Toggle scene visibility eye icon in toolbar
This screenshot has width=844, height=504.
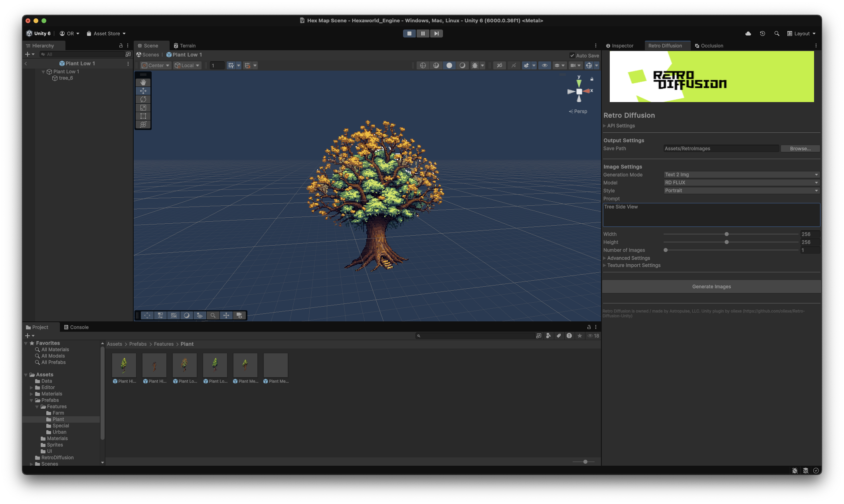(x=544, y=65)
